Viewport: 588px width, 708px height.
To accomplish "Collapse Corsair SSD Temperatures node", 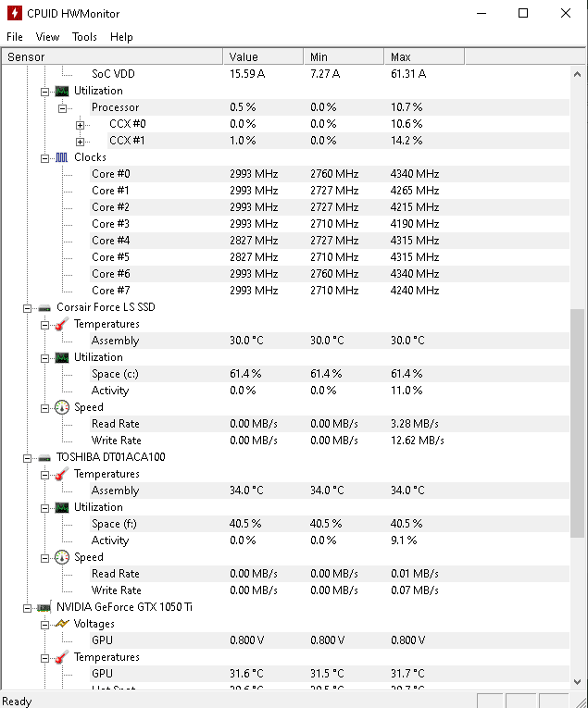I will pos(44,325).
